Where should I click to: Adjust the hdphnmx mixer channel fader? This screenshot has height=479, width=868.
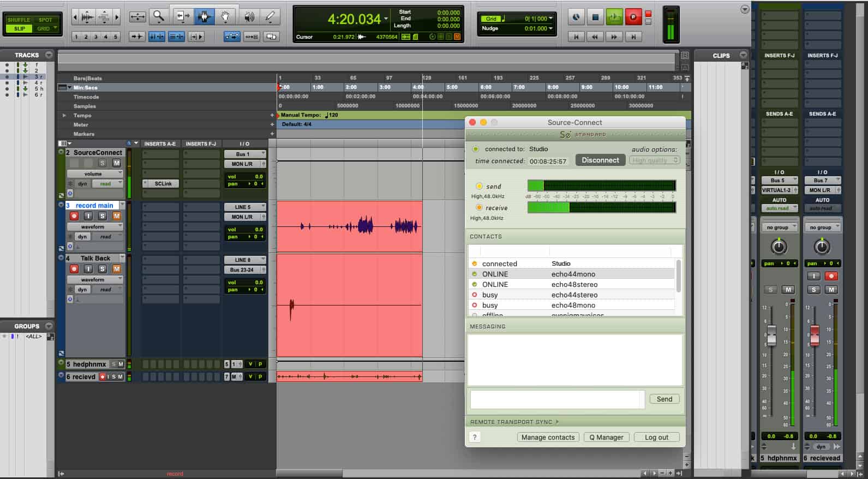[x=771, y=335]
